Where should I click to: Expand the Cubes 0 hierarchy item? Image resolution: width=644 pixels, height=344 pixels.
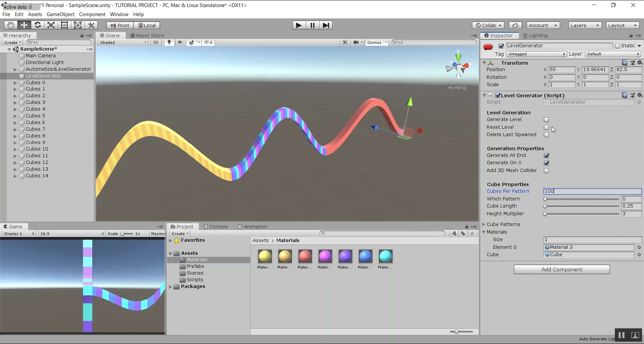tap(15, 82)
